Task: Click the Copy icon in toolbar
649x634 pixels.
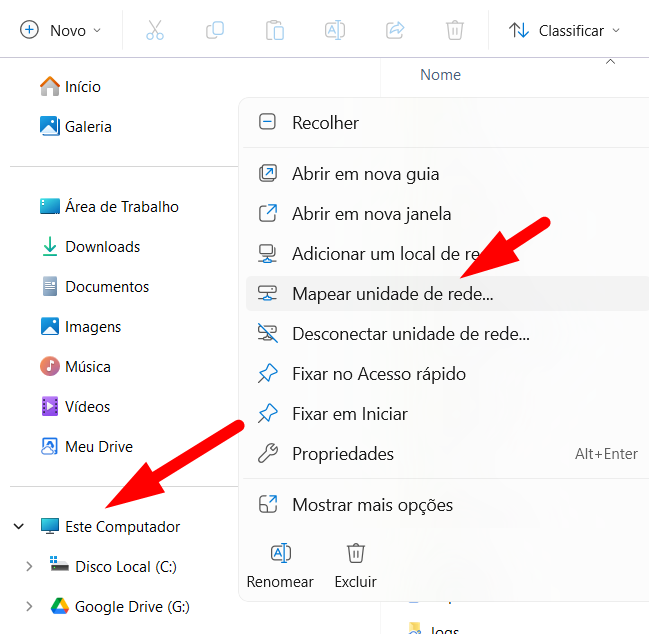Action: click(x=215, y=30)
